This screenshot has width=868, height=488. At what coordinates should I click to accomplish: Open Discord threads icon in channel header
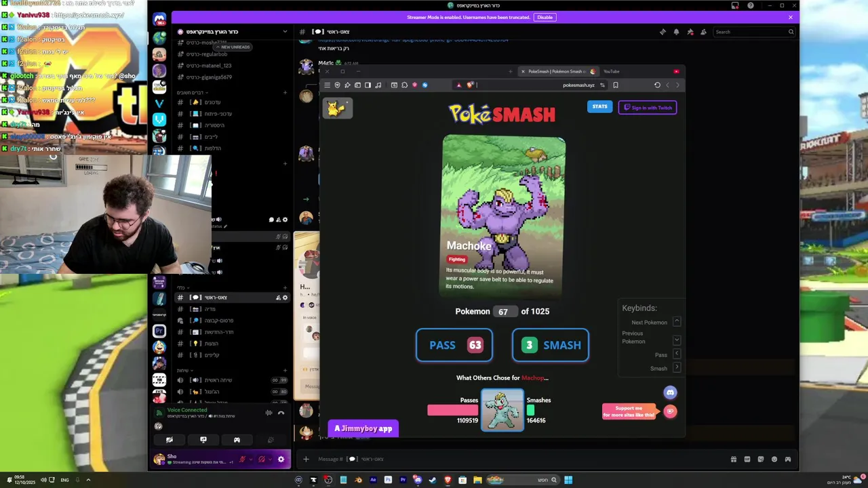(x=663, y=32)
